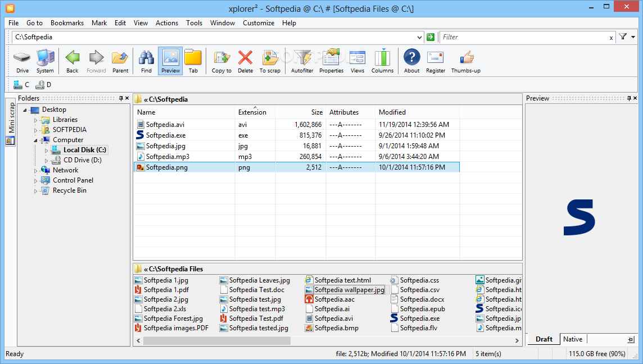This screenshot has width=643, height=364.
Task: Click the bottom pane horizontal scrollbar thumb
Action: [216, 340]
